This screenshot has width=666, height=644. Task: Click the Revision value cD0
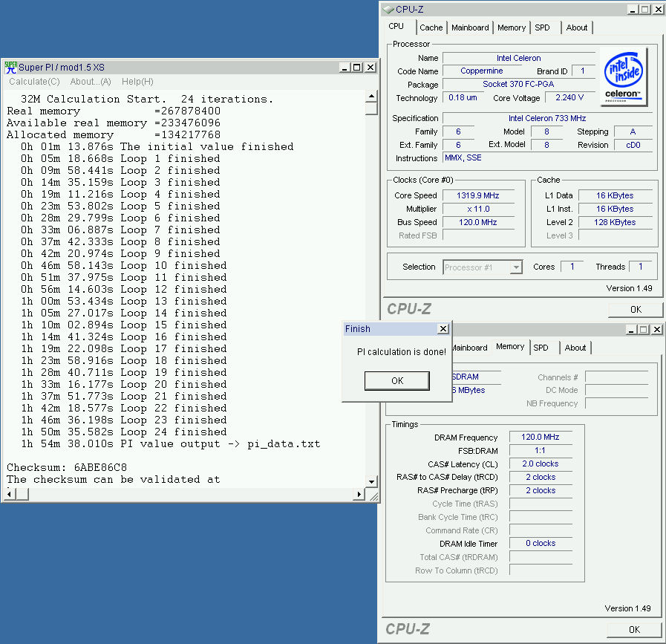633,145
